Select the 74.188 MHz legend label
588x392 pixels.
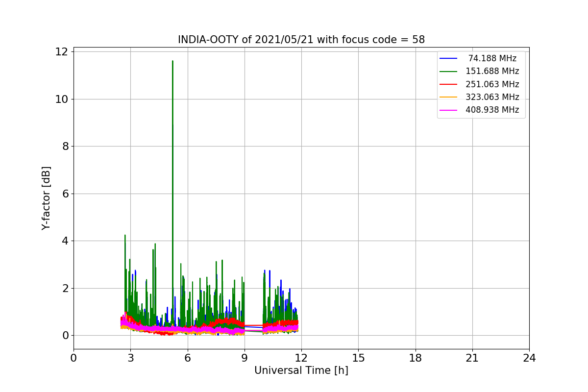point(492,58)
